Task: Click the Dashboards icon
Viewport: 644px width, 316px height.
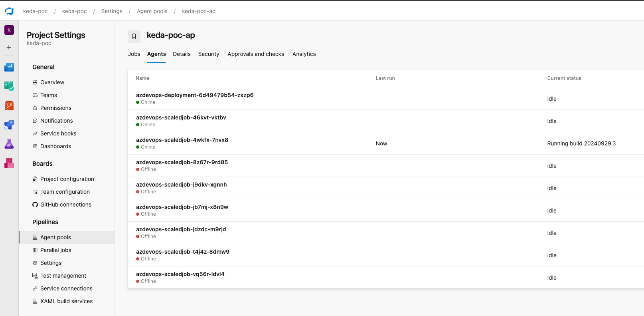Action: pyautogui.click(x=35, y=146)
